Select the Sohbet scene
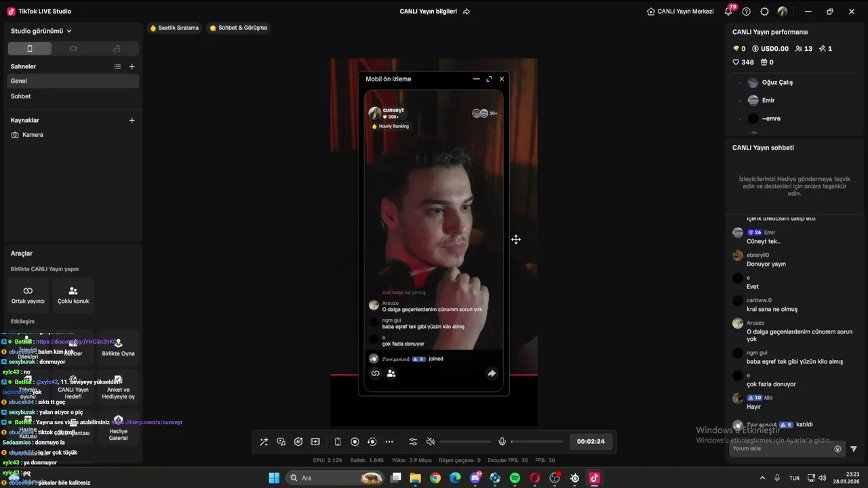 [x=73, y=96]
